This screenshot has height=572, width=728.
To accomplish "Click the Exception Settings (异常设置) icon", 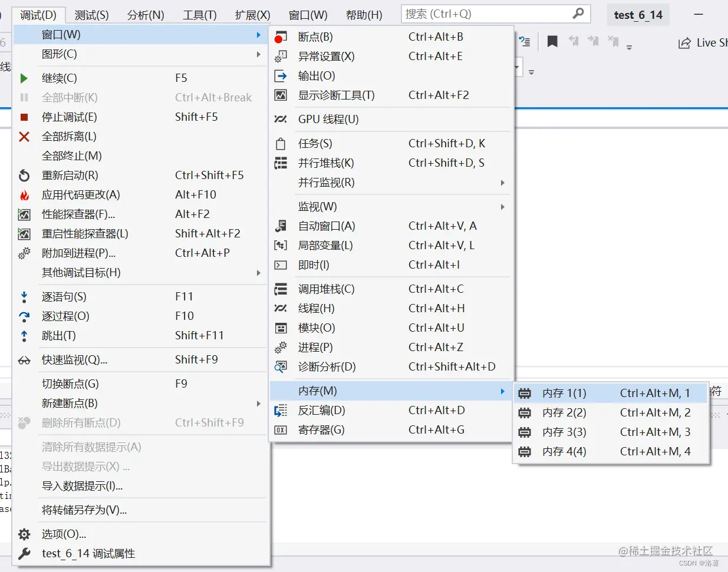I will (281, 57).
